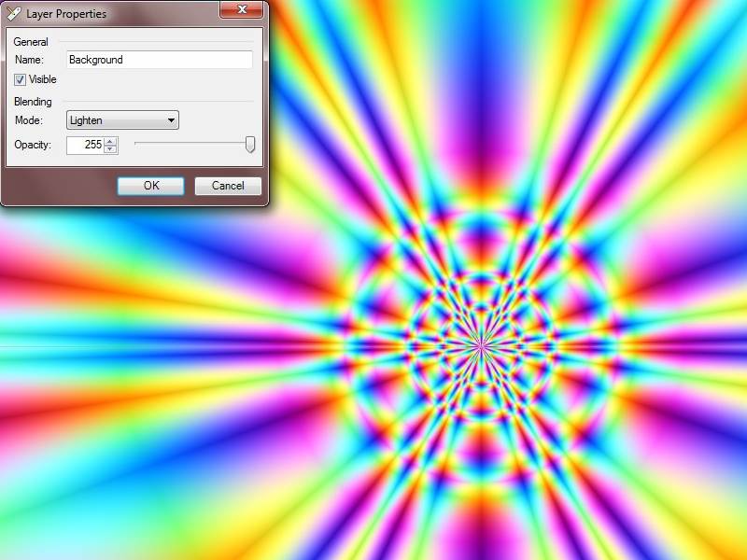Open the blending Mode dropdown
This screenshot has height=560, width=747.
[x=122, y=120]
